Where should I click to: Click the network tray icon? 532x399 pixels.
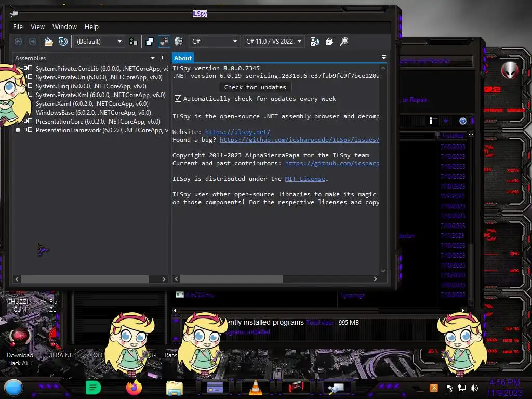click(462, 388)
